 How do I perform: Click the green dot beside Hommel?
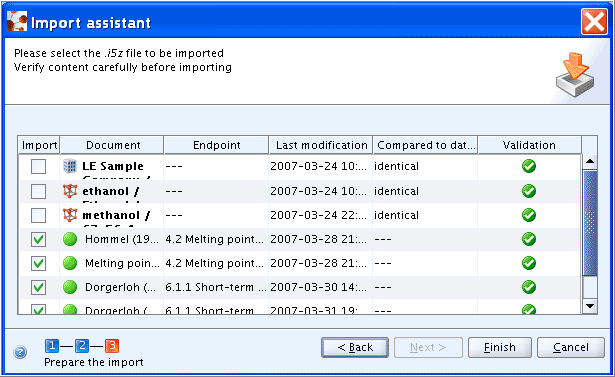tap(70, 239)
